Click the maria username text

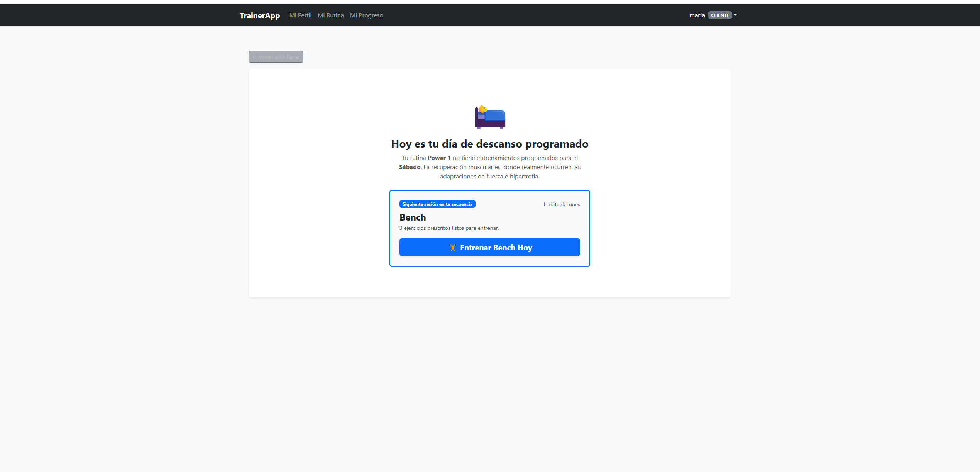click(697, 15)
